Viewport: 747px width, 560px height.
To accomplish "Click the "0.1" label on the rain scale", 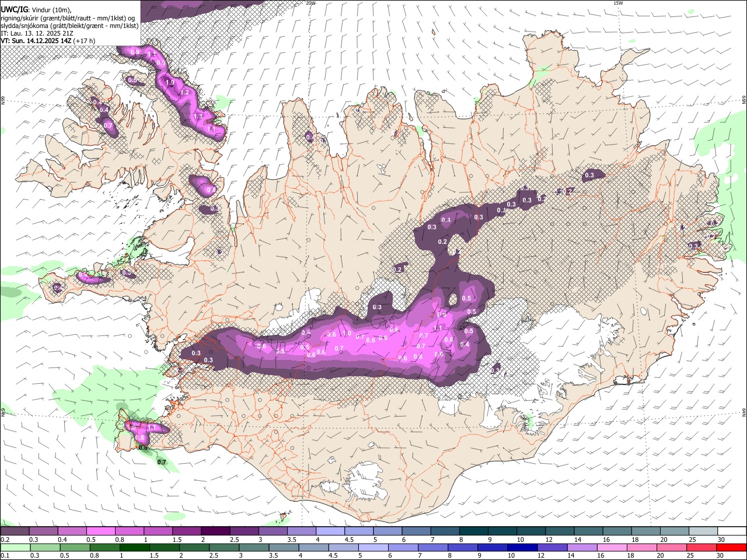I will click(x=5, y=555).
